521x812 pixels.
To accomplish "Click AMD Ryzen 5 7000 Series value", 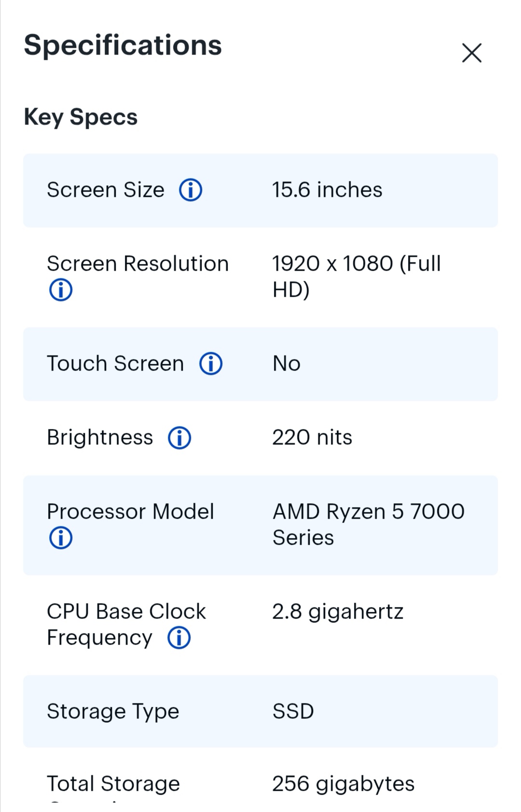I will [x=369, y=524].
